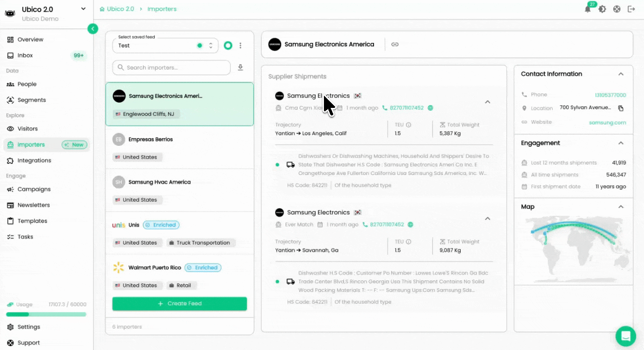644x350 pixels.
Task: Click phone number 13105377000
Action: [610, 95]
